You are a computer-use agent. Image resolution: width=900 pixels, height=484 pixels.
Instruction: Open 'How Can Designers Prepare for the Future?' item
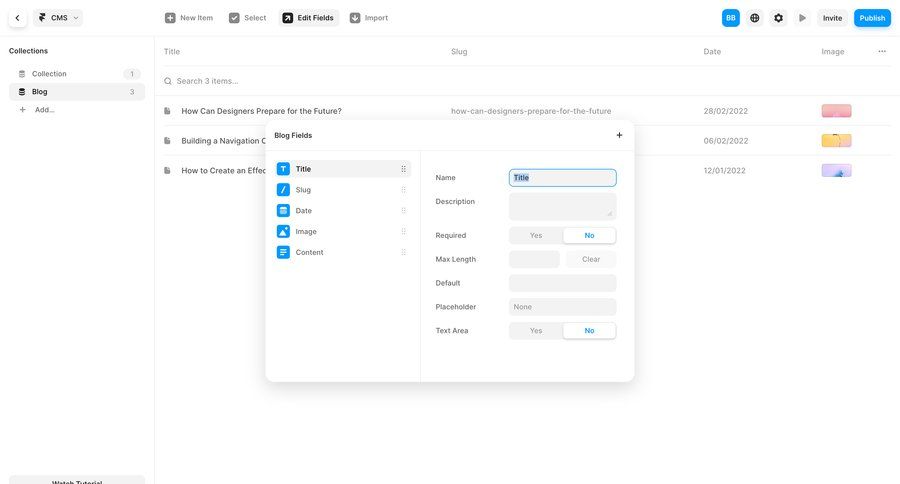(x=261, y=111)
